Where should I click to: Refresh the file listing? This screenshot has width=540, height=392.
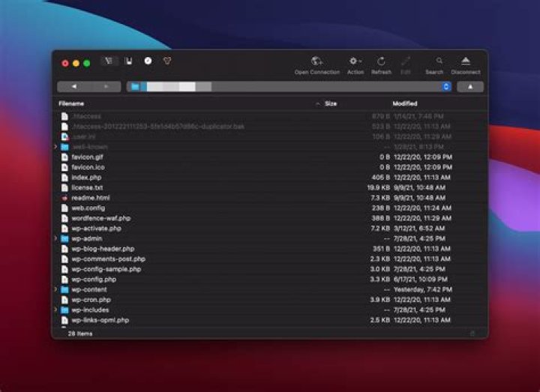381,61
